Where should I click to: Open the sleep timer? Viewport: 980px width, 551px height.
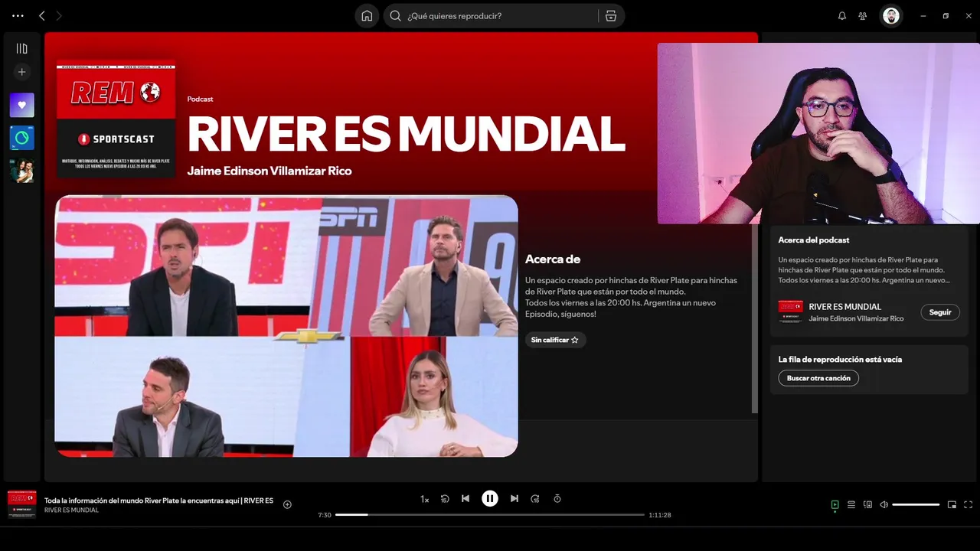point(557,499)
